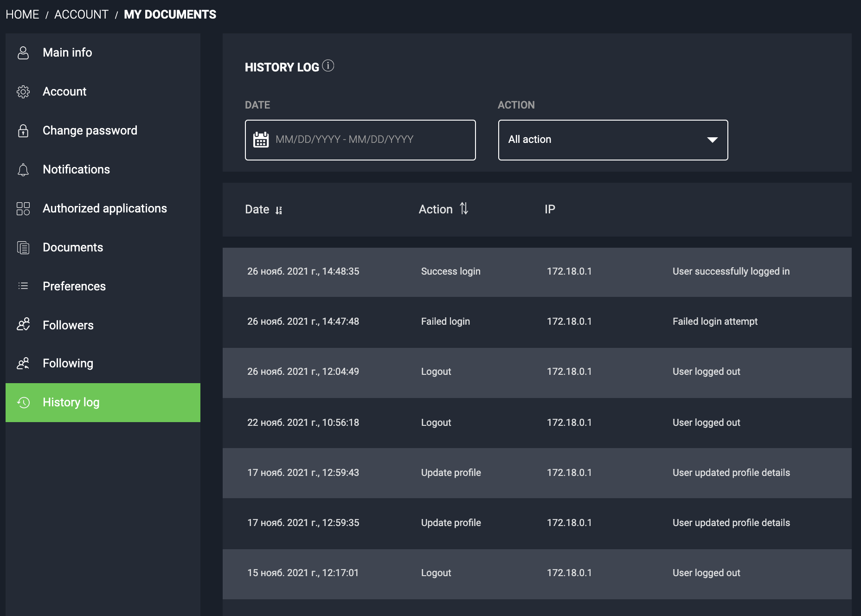Click the ACCOUNT breadcrumb link
Image resolution: width=861 pixels, height=616 pixels.
click(81, 14)
